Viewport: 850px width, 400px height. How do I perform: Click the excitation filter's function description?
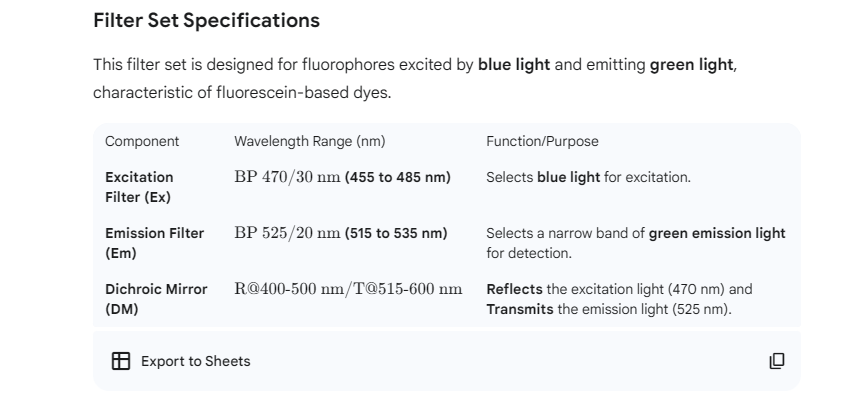(588, 178)
